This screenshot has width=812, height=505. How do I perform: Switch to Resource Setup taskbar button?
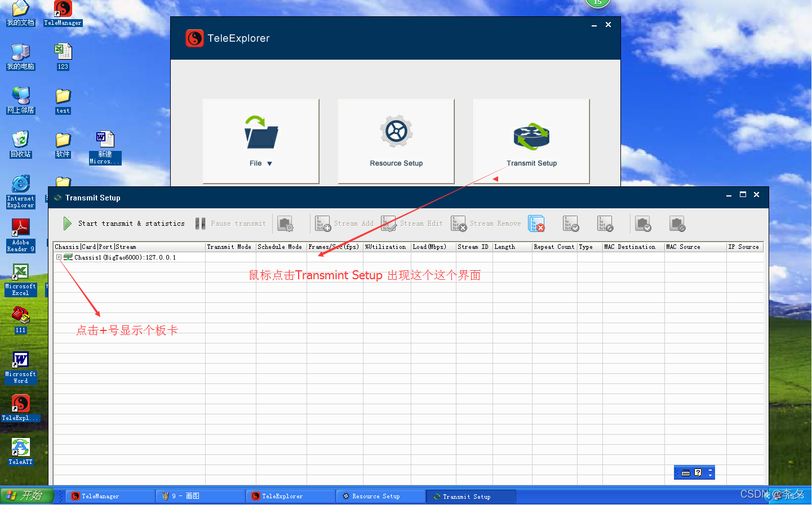click(x=381, y=496)
